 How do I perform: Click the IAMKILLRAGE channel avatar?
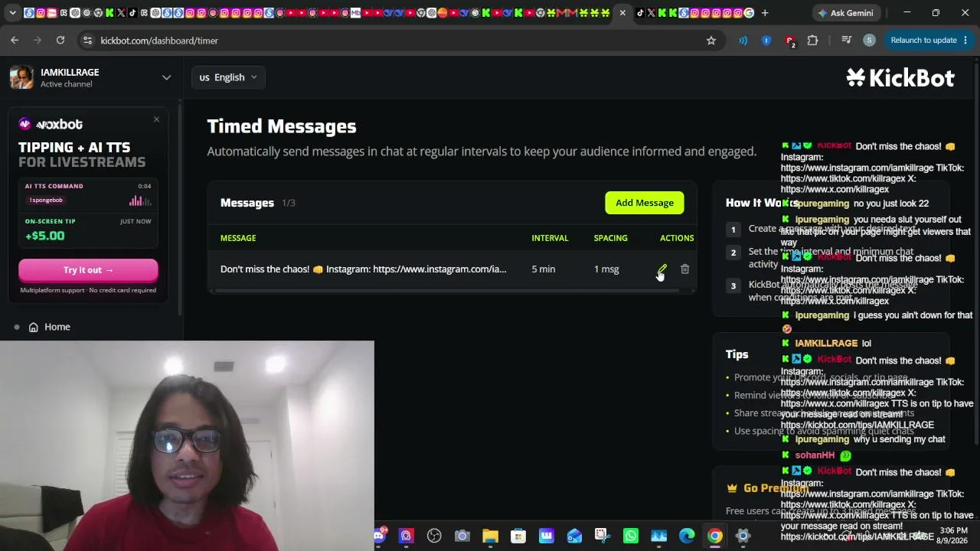pos(21,77)
